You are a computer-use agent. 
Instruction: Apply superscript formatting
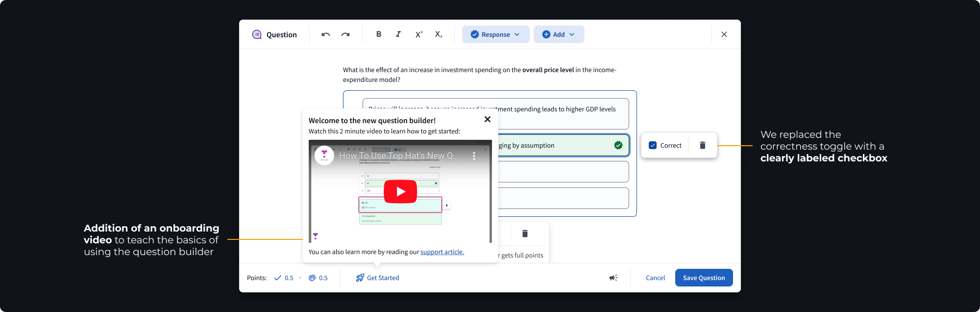coord(419,34)
